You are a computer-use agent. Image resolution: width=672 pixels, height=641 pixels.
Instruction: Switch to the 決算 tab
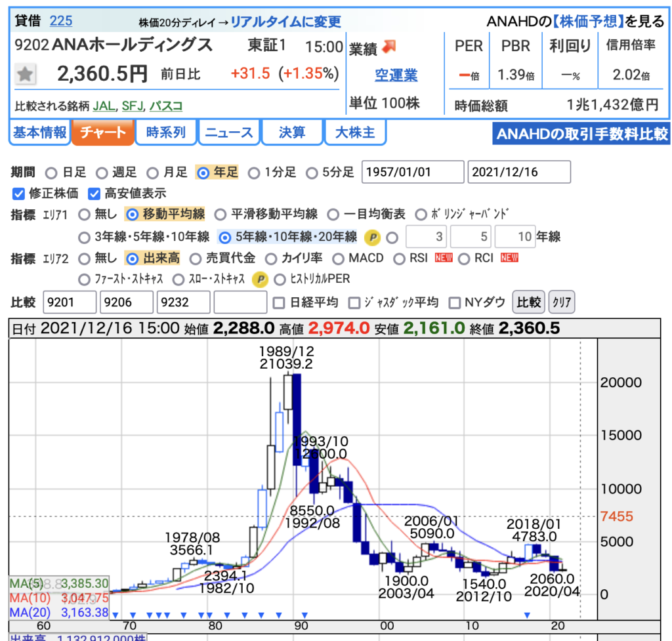pyautogui.click(x=292, y=133)
